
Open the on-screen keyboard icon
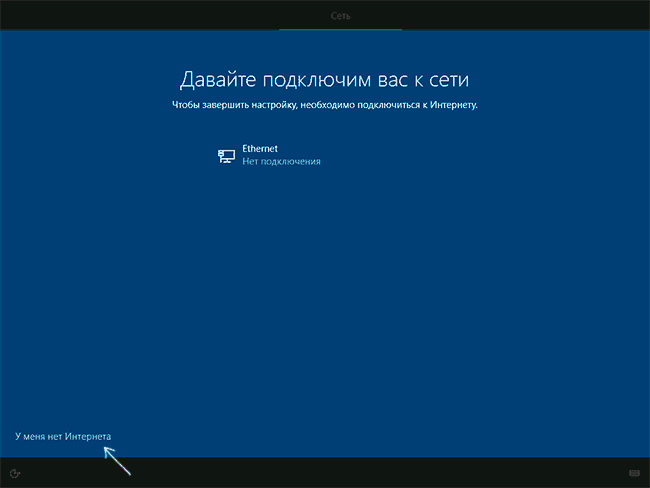click(634, 473)
